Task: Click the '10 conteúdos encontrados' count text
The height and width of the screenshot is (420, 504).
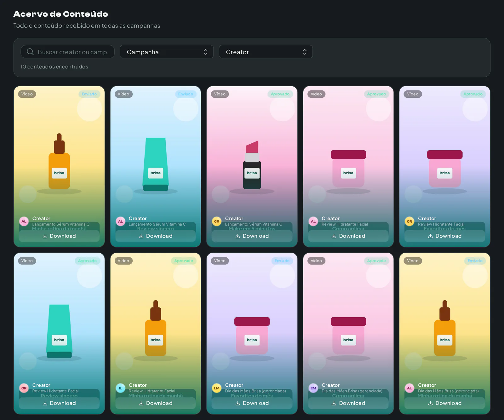Action: click(x=54, y=66)
